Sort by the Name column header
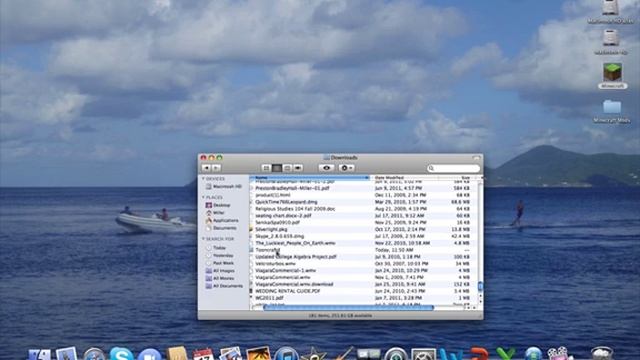Screen dimensions: 640x360 click(x=310, y=178)
